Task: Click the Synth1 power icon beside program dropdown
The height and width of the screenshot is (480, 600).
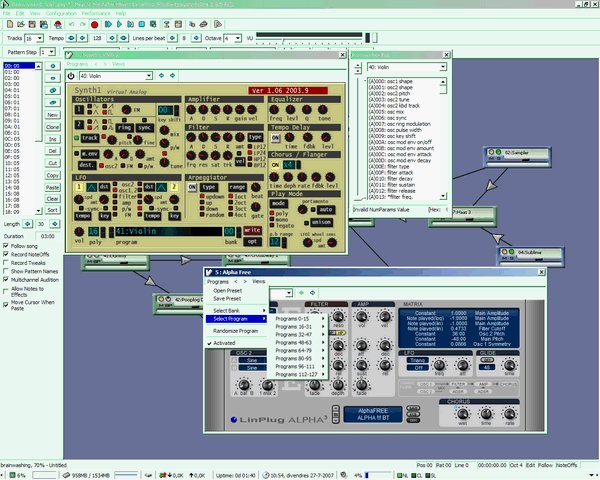Action: pyautogui.click(x=71, y=76)
